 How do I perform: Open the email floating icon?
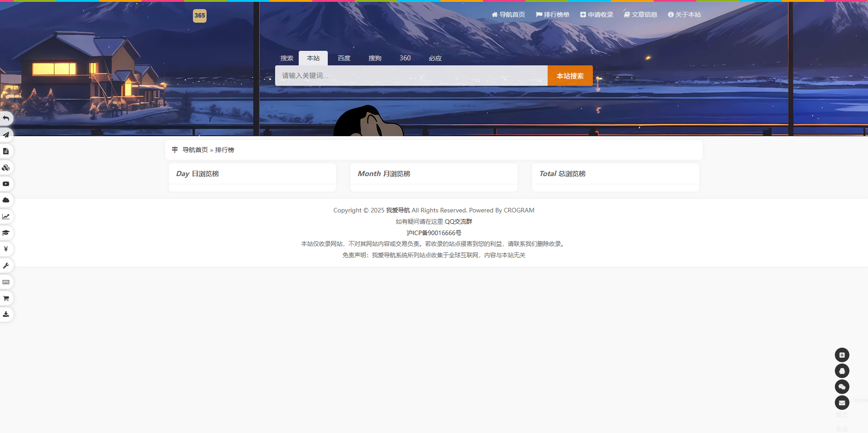842,403
